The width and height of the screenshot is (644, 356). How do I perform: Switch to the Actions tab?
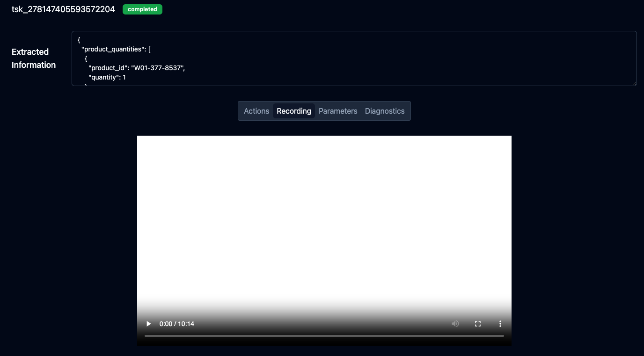(256, 111)
